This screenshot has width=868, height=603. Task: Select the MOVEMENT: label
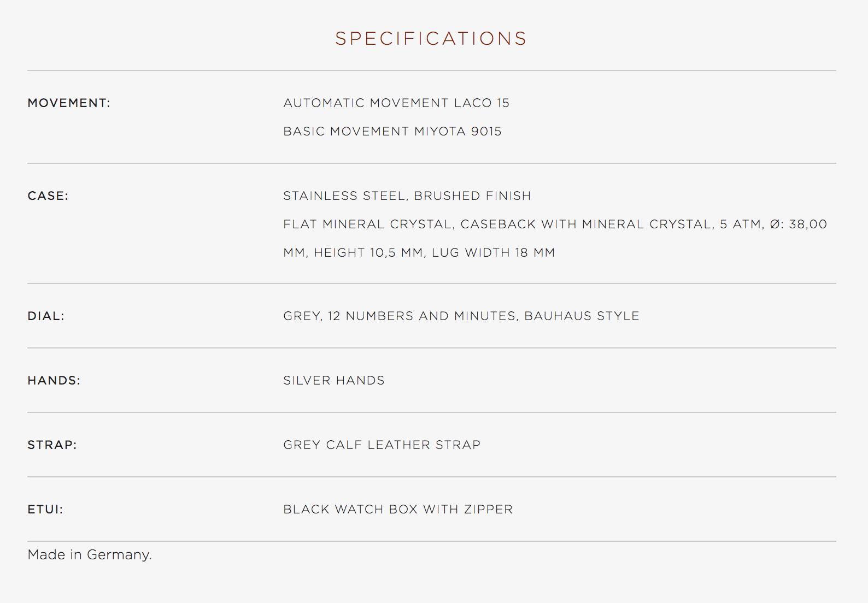click(69, 103)
